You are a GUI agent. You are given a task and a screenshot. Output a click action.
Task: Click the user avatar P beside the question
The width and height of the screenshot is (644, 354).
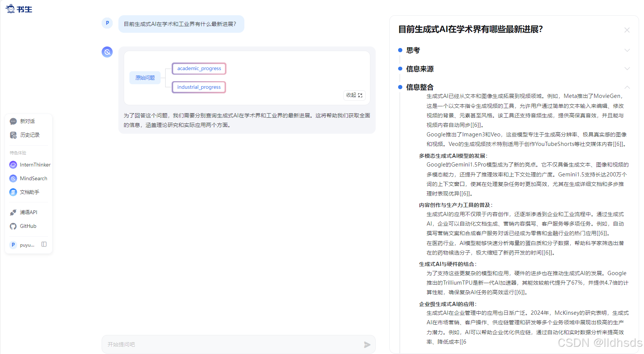pos(107,23)
